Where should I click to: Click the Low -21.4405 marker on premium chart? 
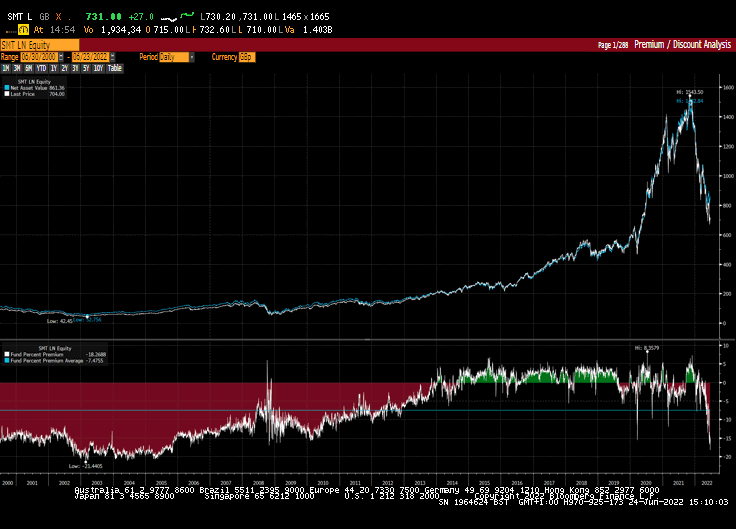pos(86,462)
